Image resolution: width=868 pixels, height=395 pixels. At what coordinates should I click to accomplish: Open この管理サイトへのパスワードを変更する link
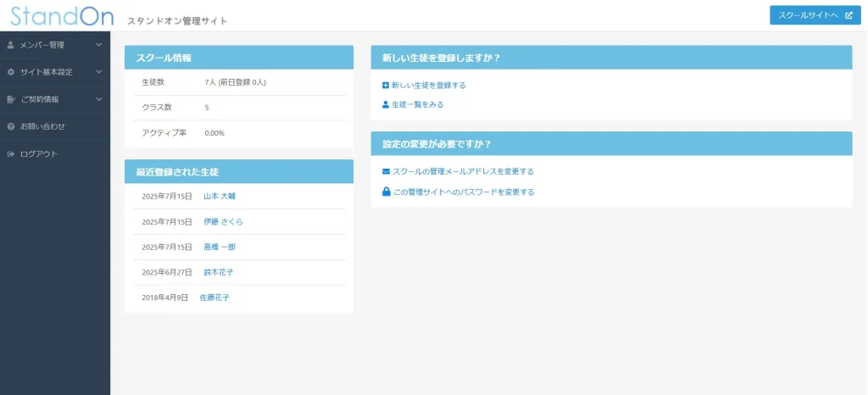click(x=464, y=192)
